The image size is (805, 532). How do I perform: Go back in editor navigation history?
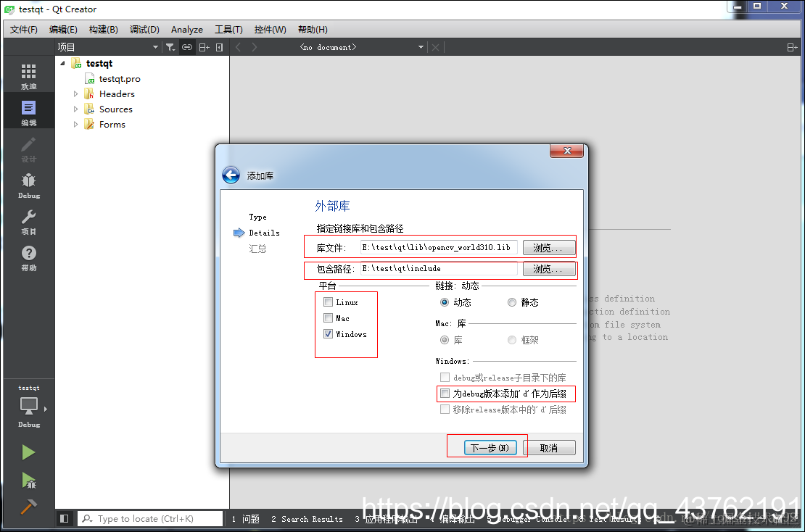[x=238, y=47]
